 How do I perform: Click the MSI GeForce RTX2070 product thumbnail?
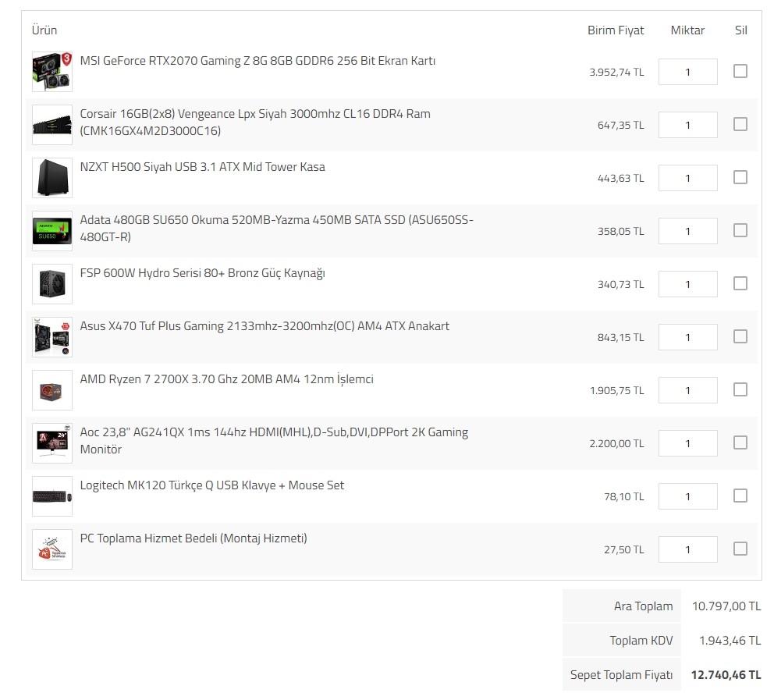(x=52, y=72)
